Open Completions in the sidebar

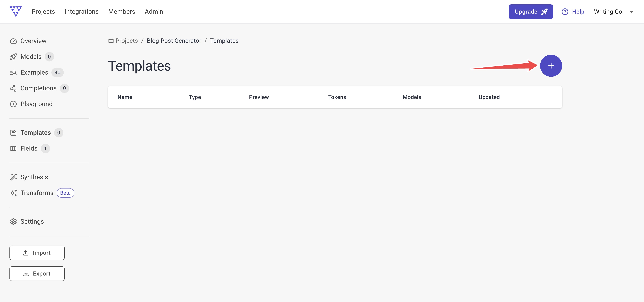tap(38, 88)
